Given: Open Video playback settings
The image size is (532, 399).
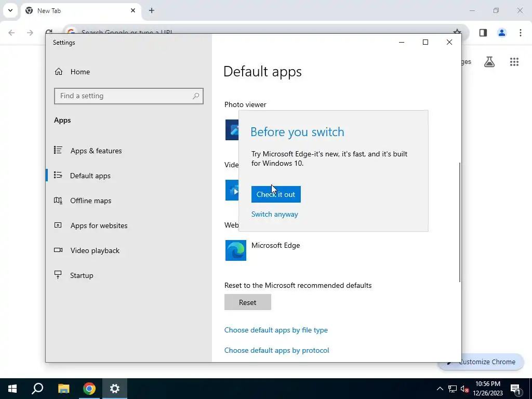Looking at the screenshot, I should coord(95,250).
